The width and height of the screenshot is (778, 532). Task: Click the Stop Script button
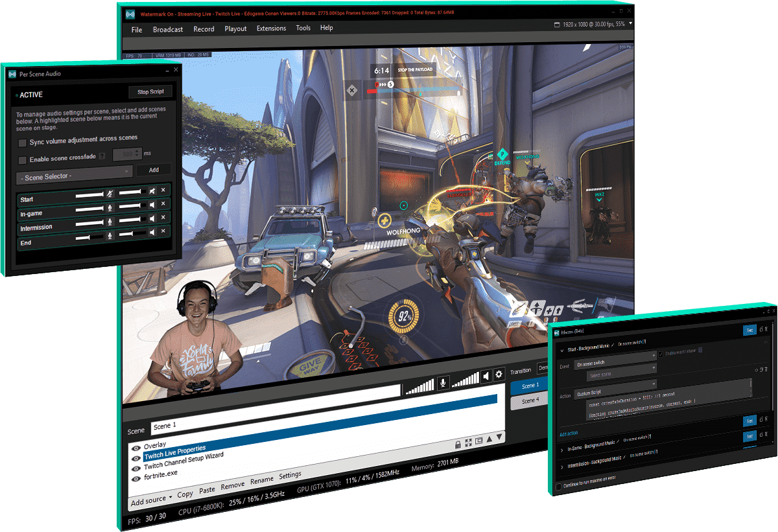point(150,91)
